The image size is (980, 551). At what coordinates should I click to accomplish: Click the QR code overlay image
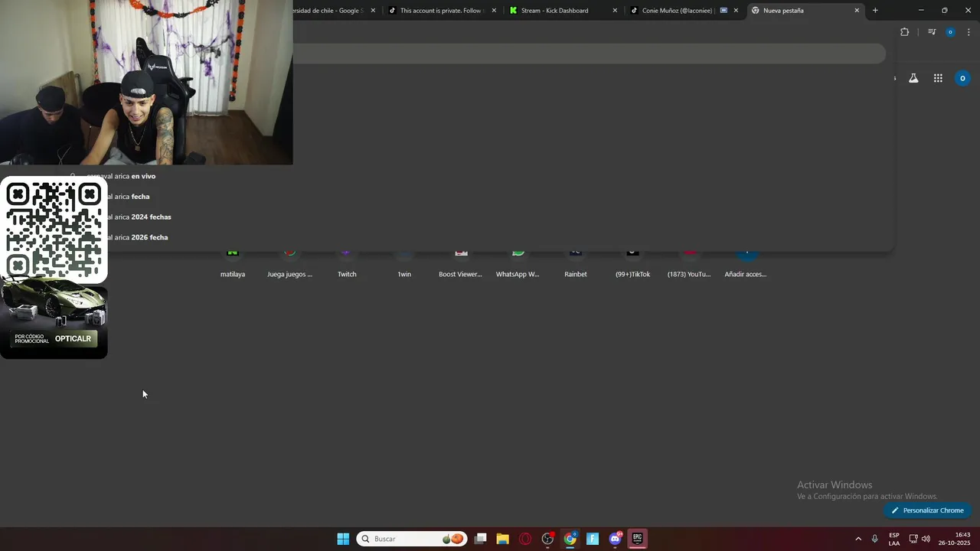pos(54,230)
